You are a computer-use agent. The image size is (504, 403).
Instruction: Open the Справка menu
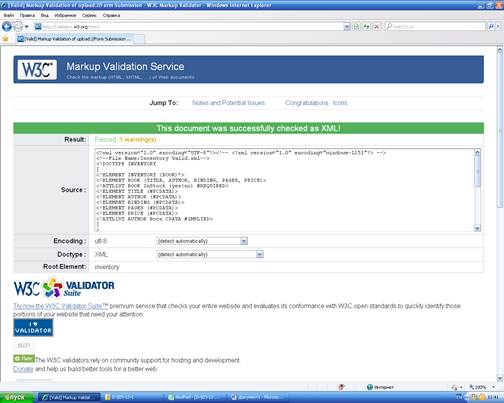tap(111, 15)
